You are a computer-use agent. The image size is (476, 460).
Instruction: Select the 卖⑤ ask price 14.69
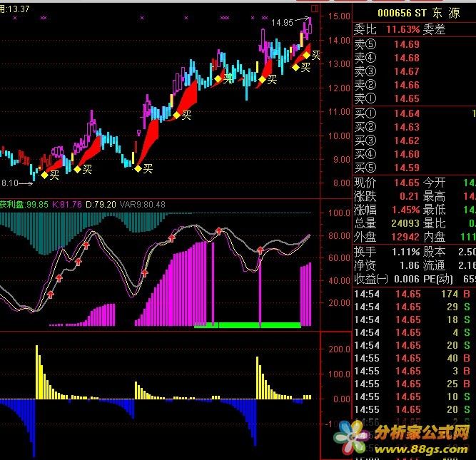pyautogui.click(x=407, y=45)
